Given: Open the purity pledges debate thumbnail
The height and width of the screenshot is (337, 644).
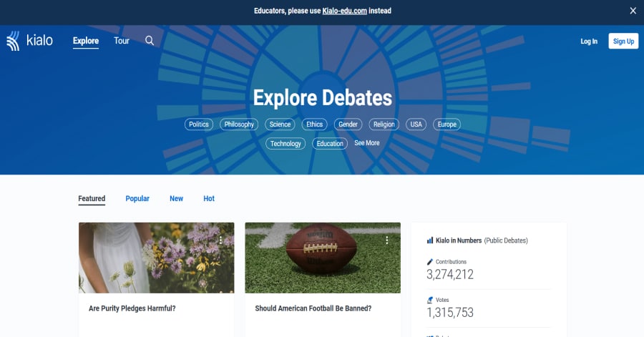Looking at the screenshot, I should 156,258.
